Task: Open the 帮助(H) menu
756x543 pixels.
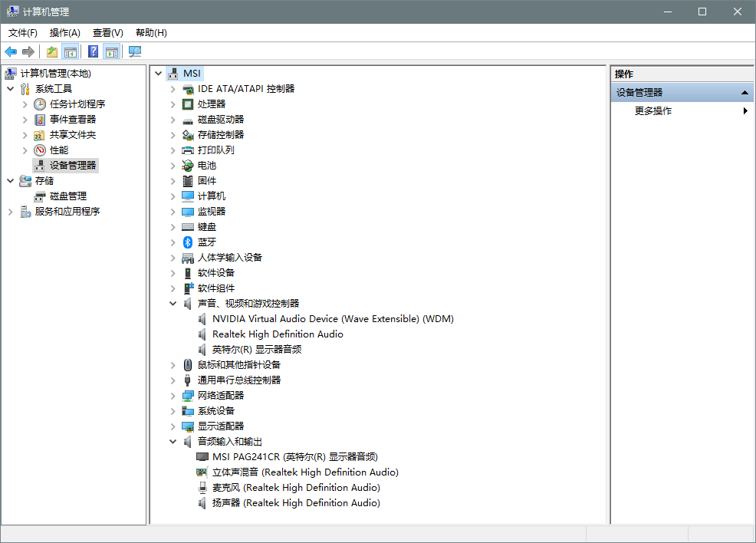Action: (151, 33)
